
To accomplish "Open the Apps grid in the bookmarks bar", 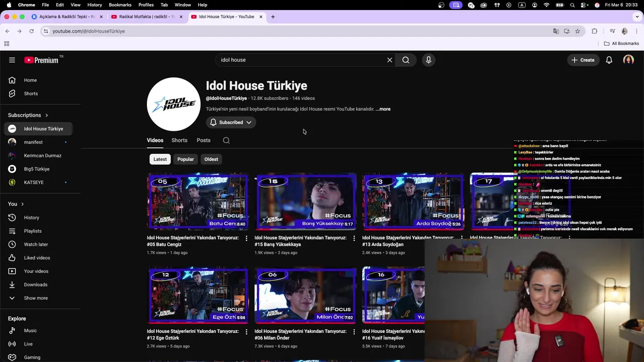I will point(7,44).
